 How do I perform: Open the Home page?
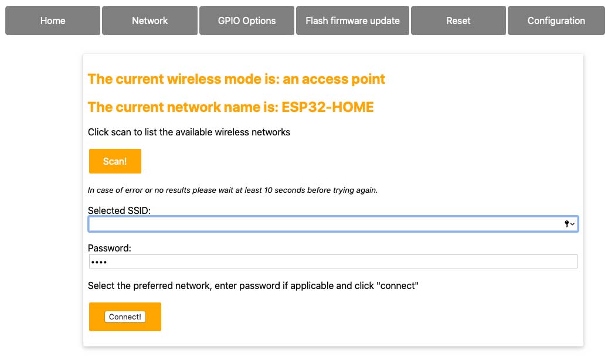(x=52, y=21)
